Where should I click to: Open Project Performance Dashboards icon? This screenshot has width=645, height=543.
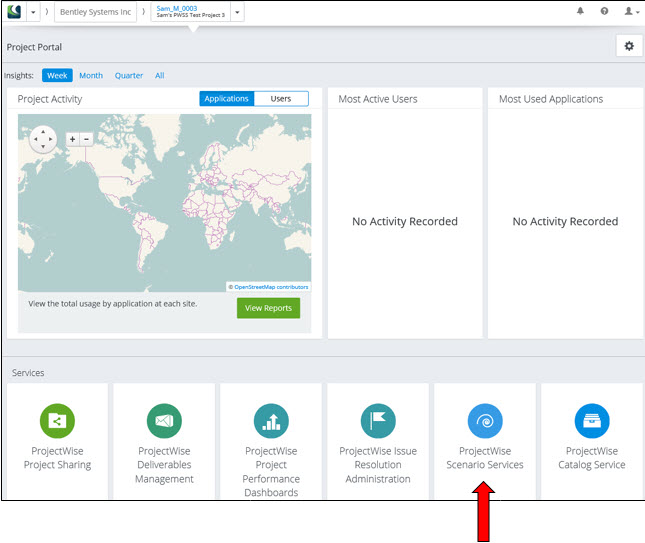point(271,420)
